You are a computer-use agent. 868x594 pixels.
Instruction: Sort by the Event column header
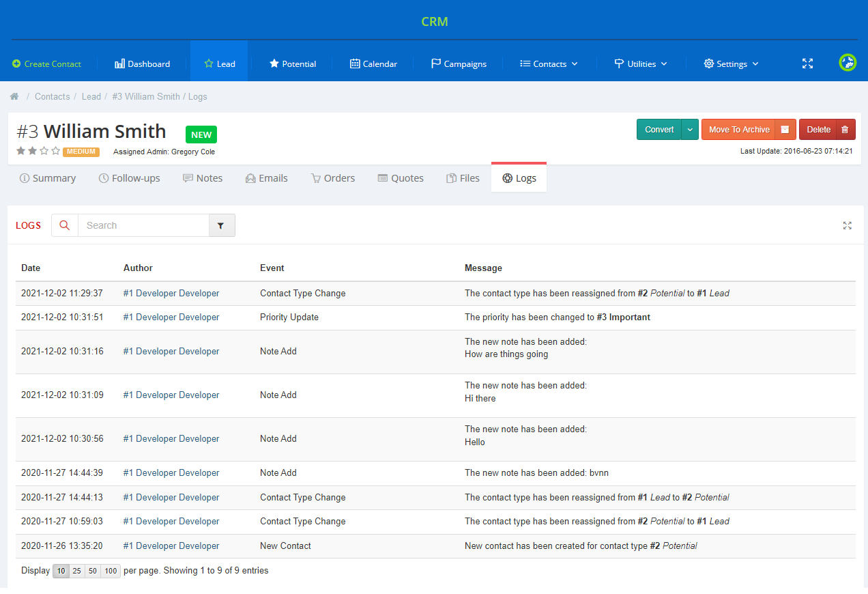coord(272,268)
